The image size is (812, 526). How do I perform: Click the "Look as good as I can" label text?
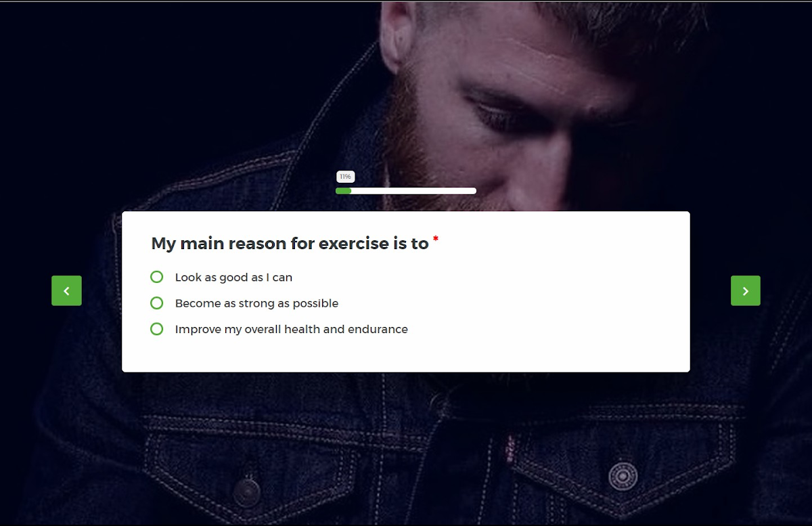point(233,278)
